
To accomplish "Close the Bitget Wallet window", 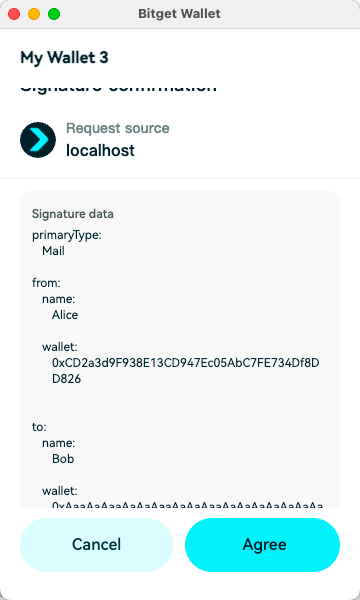I will (14, 15).
